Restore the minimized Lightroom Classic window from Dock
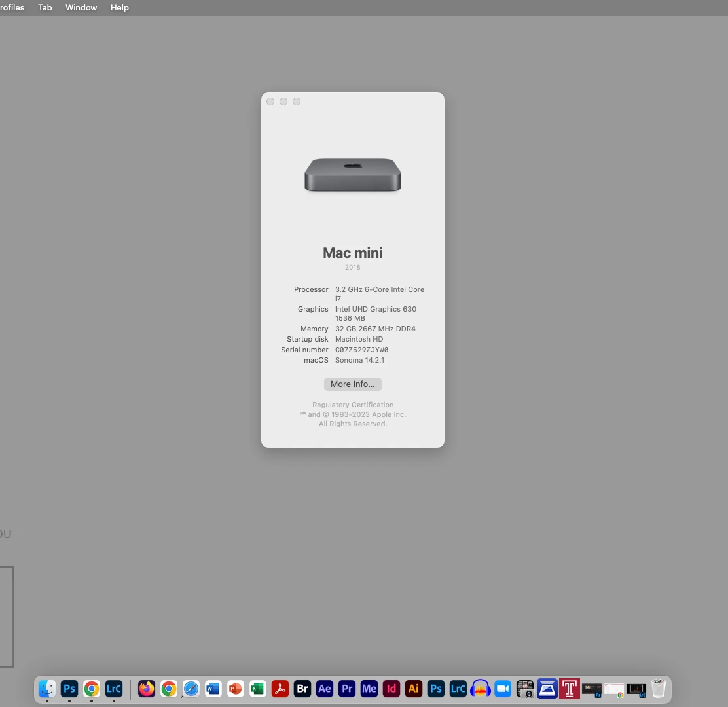The image size is (728, 707). pos(636,690)
